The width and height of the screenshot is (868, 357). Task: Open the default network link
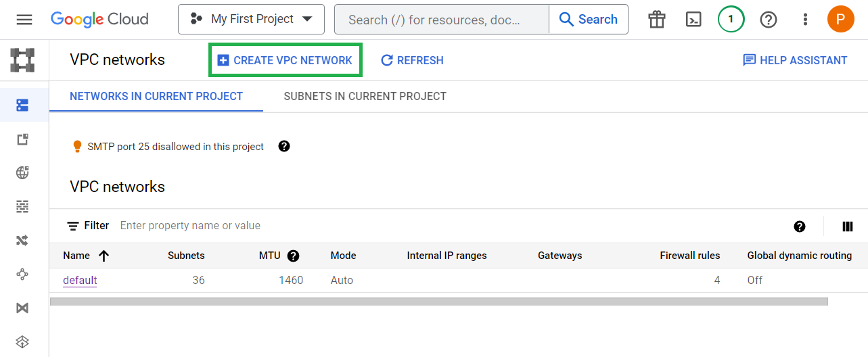click(80, 280)
